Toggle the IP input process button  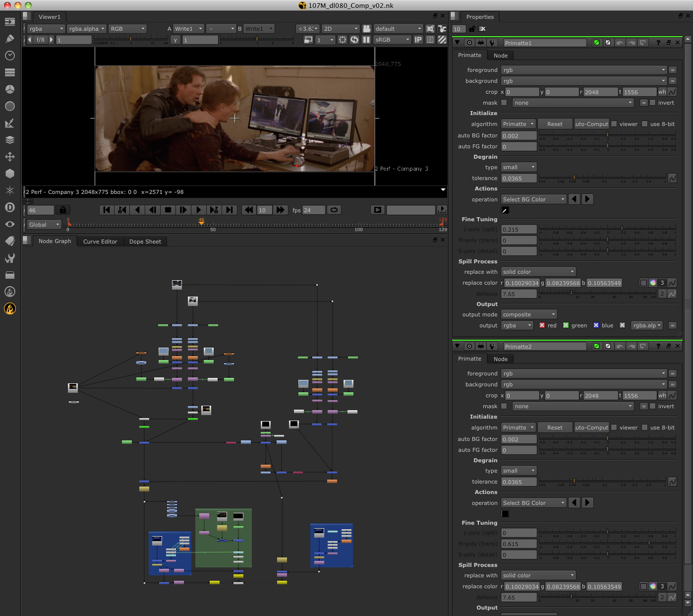click(x=418, y=40)
